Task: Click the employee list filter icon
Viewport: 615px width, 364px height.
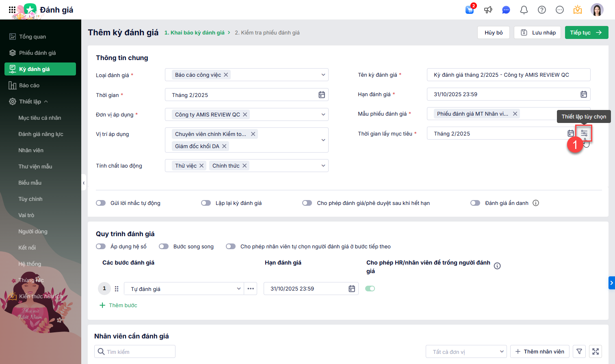Action: click(579, 351)
